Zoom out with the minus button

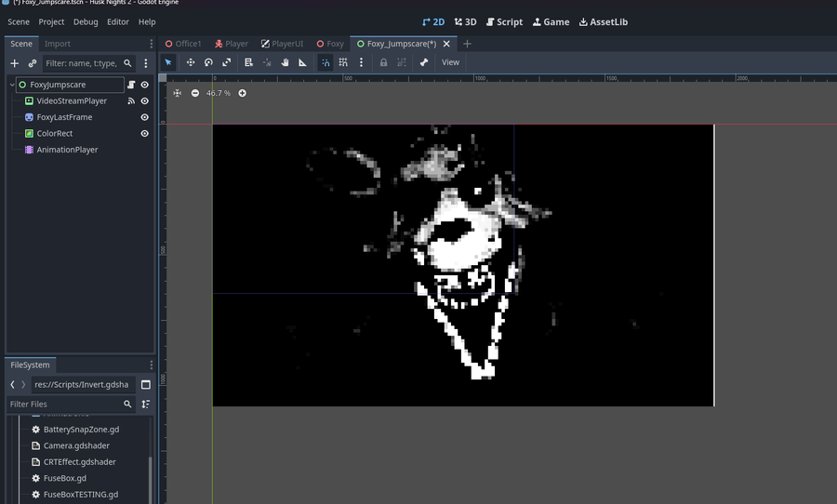(x=195, y=93)
